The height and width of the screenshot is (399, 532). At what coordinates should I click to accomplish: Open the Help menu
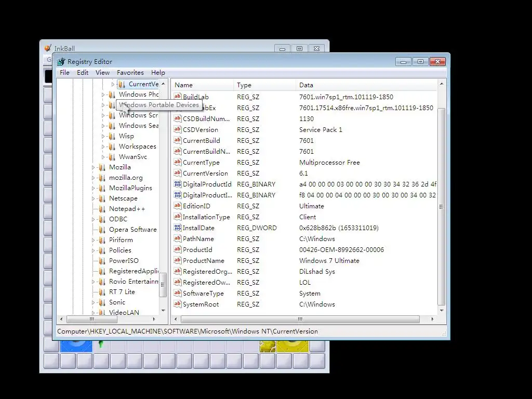click(x=158, y=72)
